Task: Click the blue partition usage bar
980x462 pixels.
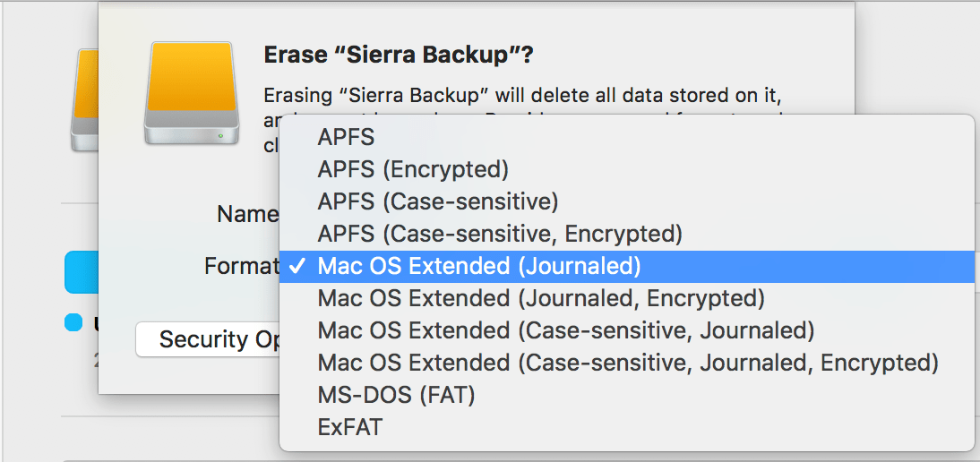Action: click(81, 272)
